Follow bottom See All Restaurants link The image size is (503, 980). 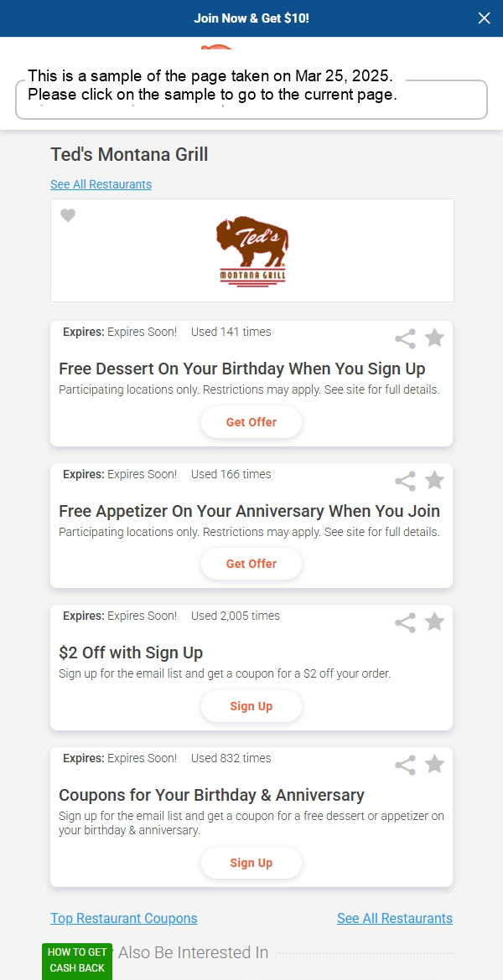coord(395,918)
